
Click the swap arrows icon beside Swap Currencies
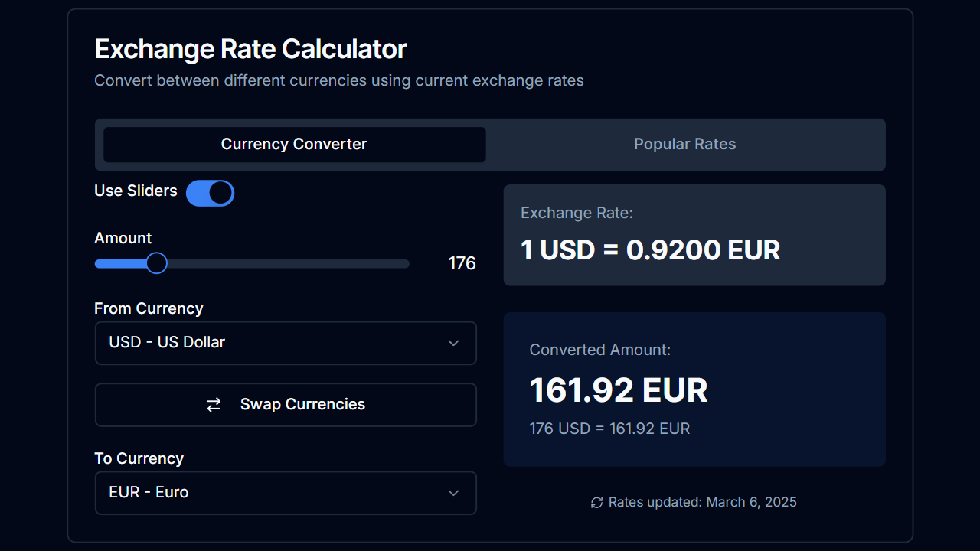click(x=214, y=404)
